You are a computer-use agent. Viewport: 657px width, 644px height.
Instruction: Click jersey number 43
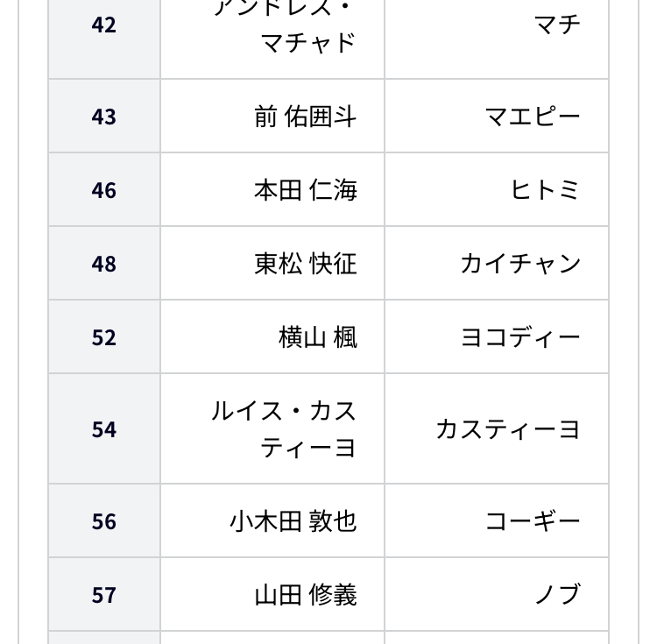point(104,117)
